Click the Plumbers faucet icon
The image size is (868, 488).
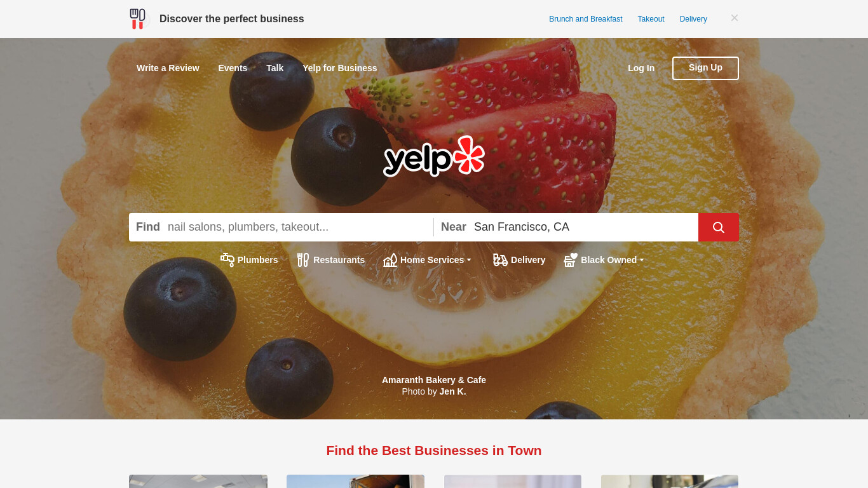(227, 260)
